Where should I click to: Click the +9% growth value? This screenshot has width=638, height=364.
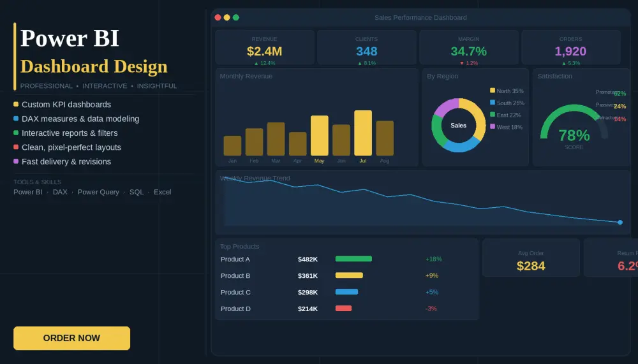pyautogui.click(x=432, y=276)
